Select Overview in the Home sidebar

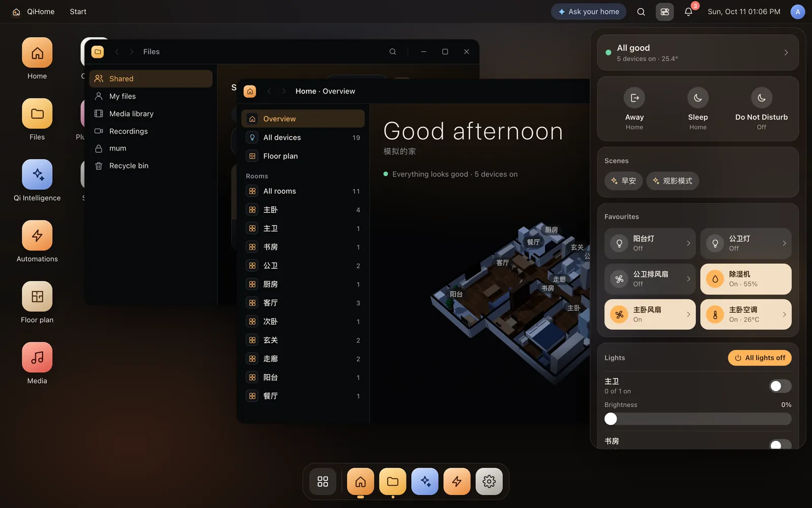(x=303, y=119)
